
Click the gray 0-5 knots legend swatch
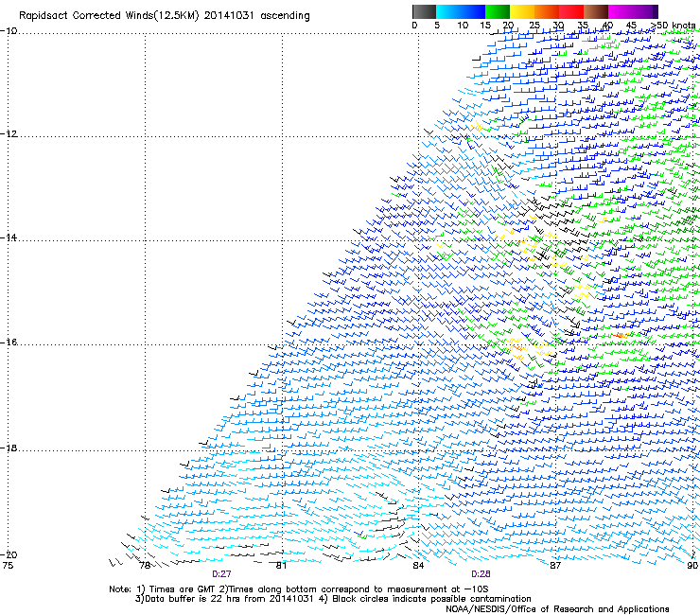[424, 11]
